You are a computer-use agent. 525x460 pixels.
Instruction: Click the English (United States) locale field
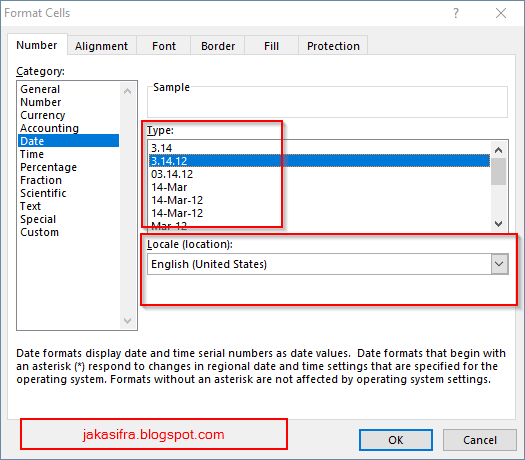319,264
